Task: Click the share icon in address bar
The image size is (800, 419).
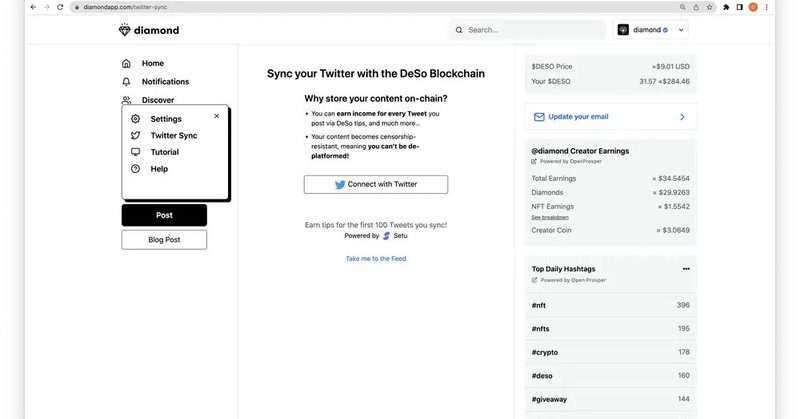Action: (696, 7)
